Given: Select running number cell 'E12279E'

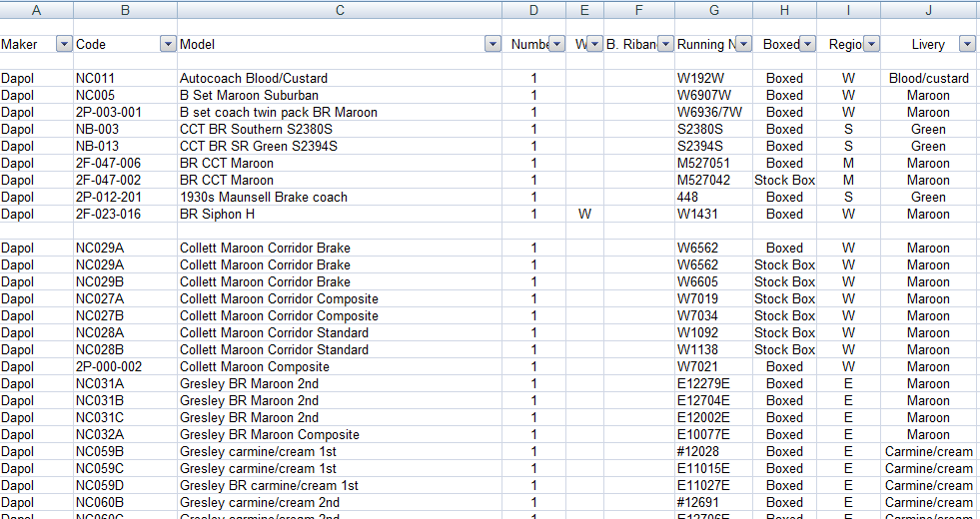Looking at the screenshot, I should pos(713,383).
